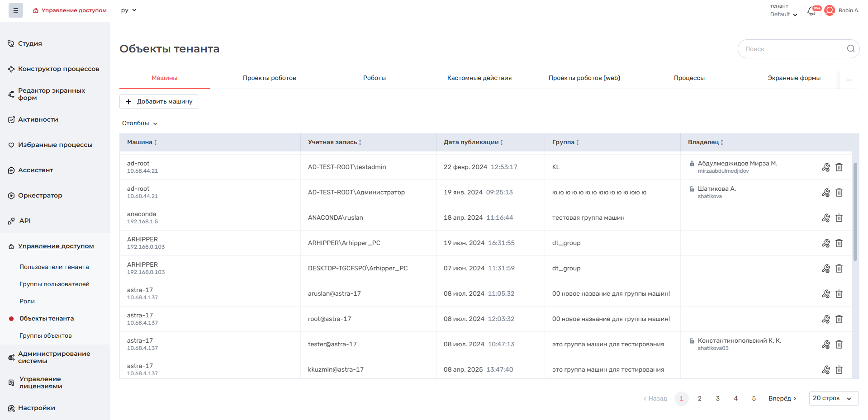Click the search magnifier icon
Viewport: 868px width, 420px height.
[x=850, y=49]
